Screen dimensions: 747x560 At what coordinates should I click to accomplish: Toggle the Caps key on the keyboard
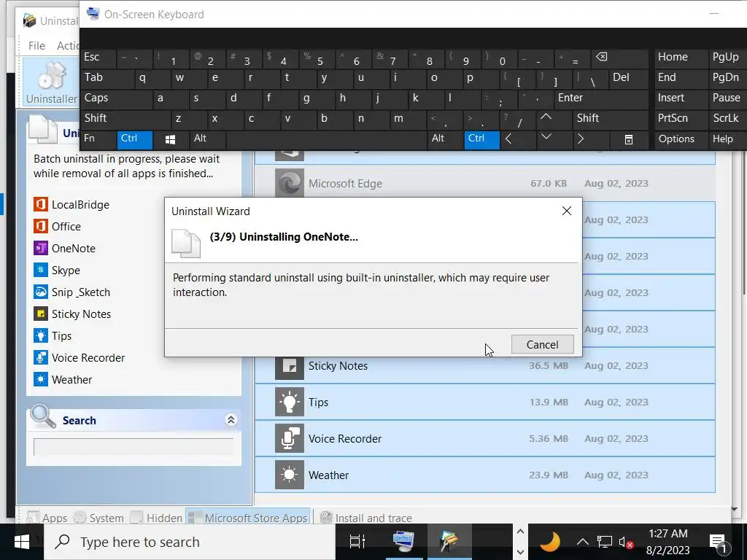117,98
